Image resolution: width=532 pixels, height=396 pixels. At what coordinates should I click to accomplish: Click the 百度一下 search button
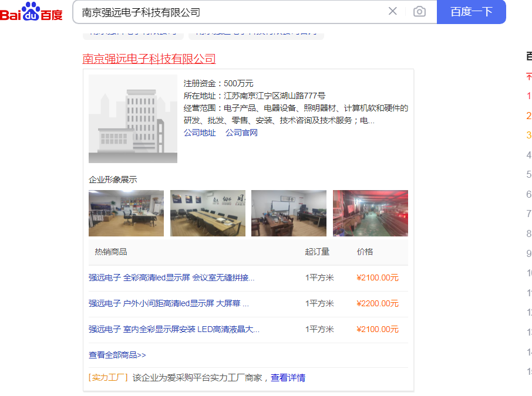472,12
